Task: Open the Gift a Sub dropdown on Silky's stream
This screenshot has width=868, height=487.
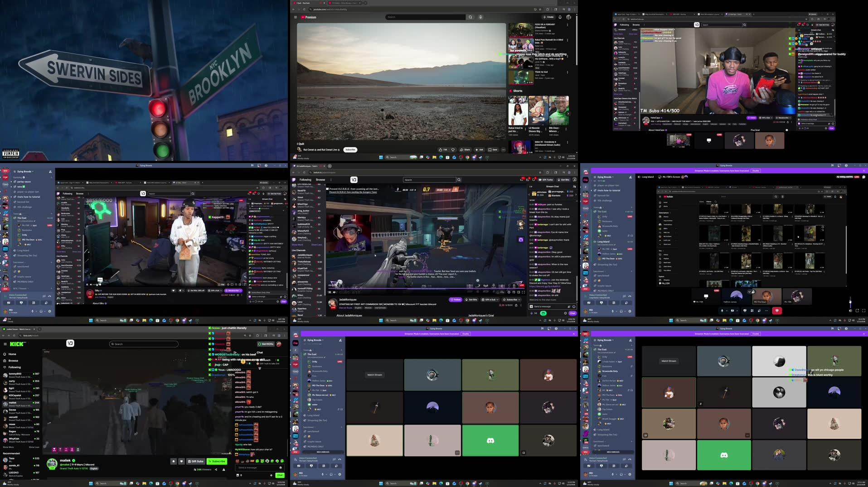Action: 220,290
